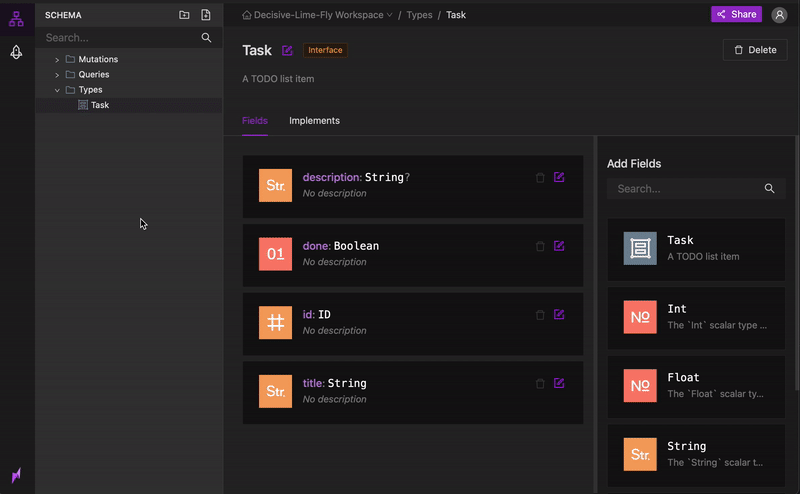Create new folder in schema panel
The height and width of the screenshot is (494, 800).
(184, 15)
